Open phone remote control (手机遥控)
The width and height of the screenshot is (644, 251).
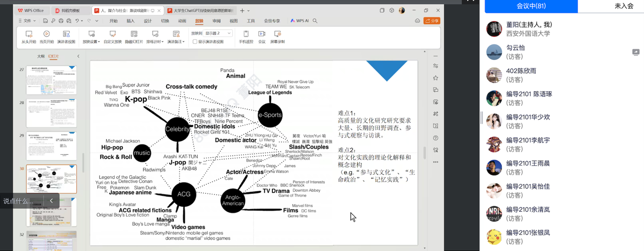(246, 37)
